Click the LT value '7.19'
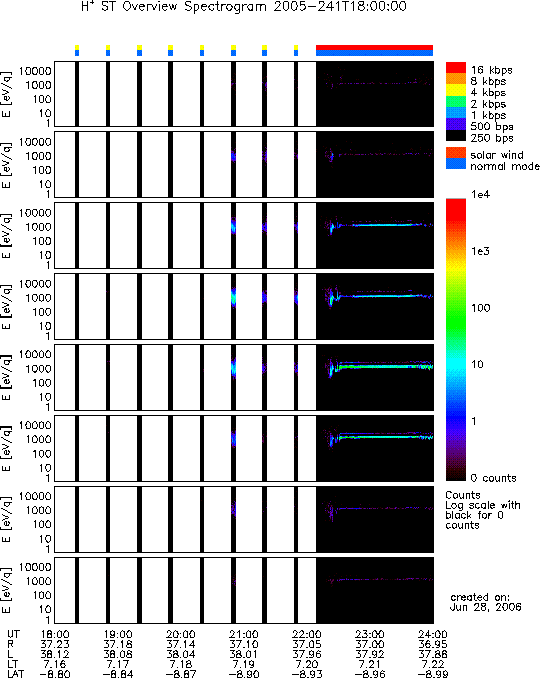The width and height of the screenshot is (540, 678). [x=243, y=664]
